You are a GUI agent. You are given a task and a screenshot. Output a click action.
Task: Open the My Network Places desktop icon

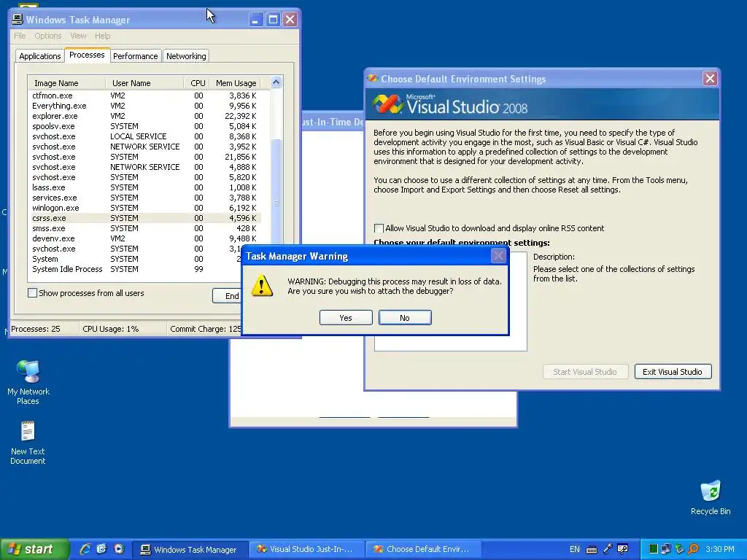click(x=28, y=382)
